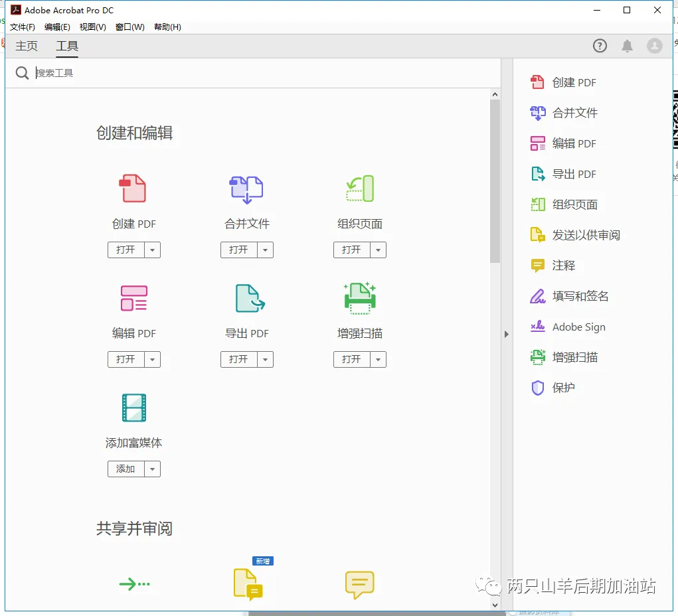Expand dropdown arrow beside 增强扫描 打开 button
The height and width of the screenshot is (616, 678).
378,359
